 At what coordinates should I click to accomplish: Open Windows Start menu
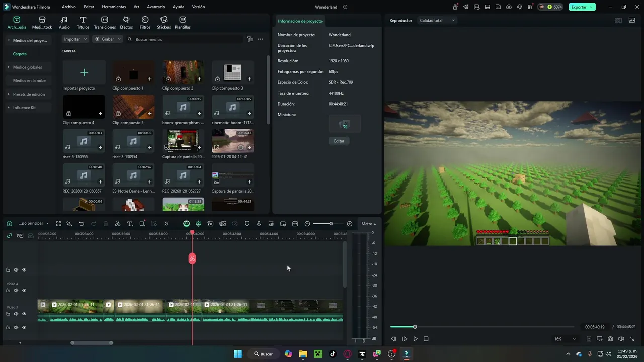[238, 354]
